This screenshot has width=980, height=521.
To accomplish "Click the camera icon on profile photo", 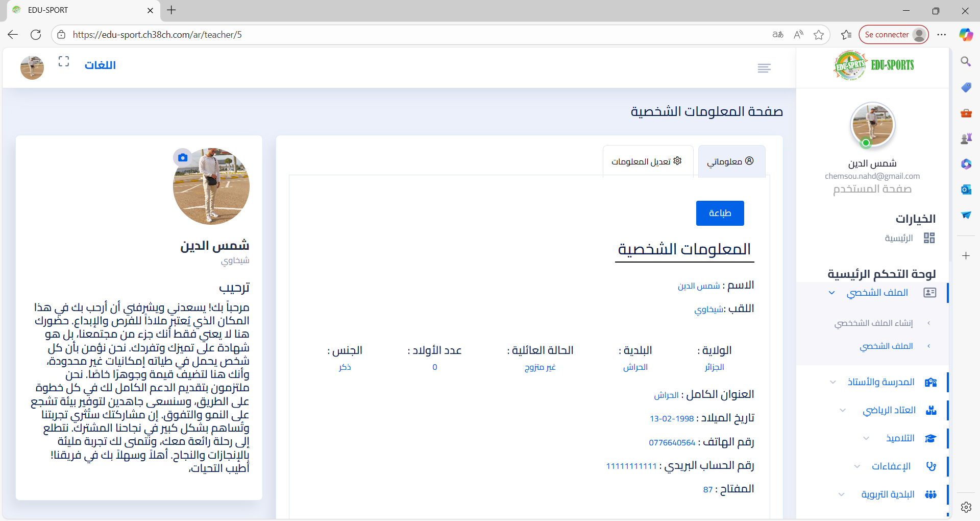I will (x=183, y=158).
